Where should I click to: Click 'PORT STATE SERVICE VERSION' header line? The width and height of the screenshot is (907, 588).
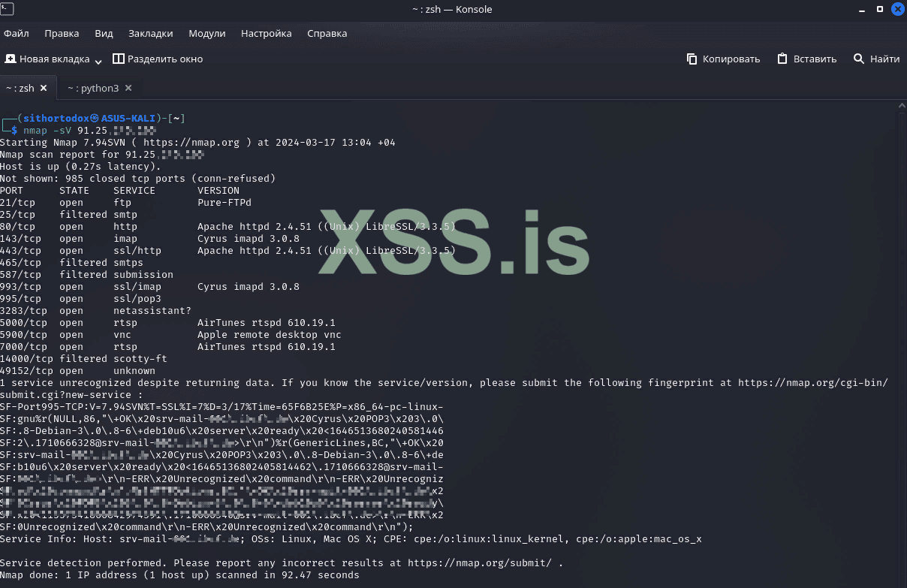[x=119, y=191]
